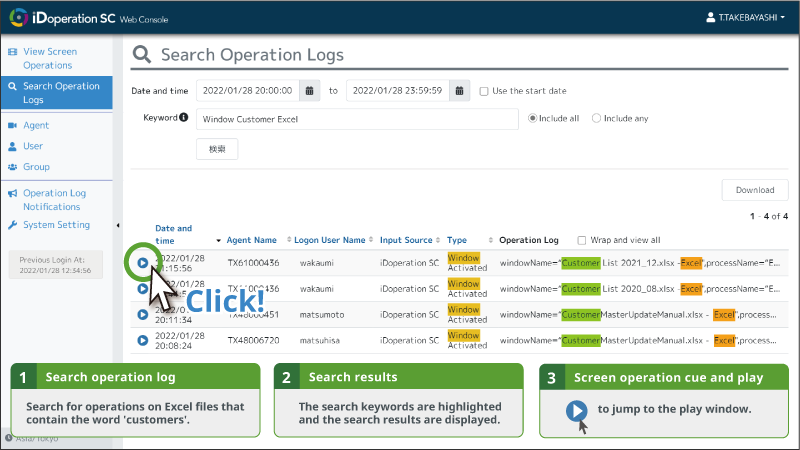Go to Agent in the sidebar
The width and height of the screenshot is (800, 450).
pyautogui.click(x=36, y=126)
